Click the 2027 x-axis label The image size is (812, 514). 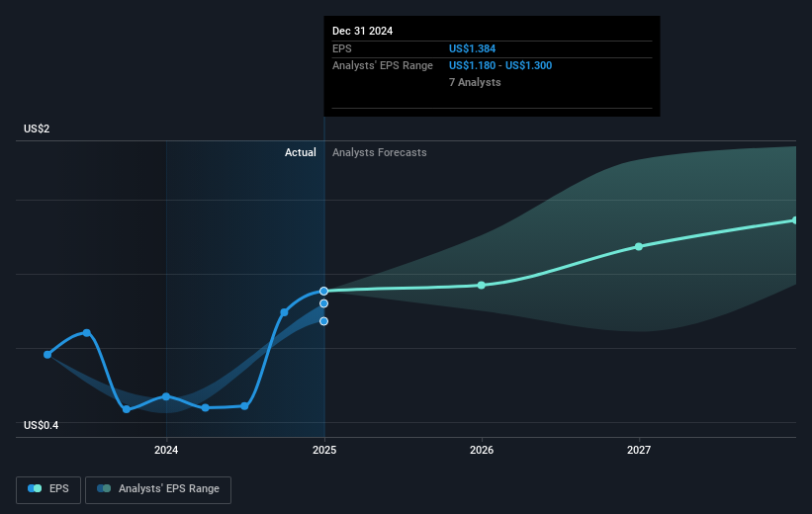point(639,450)
